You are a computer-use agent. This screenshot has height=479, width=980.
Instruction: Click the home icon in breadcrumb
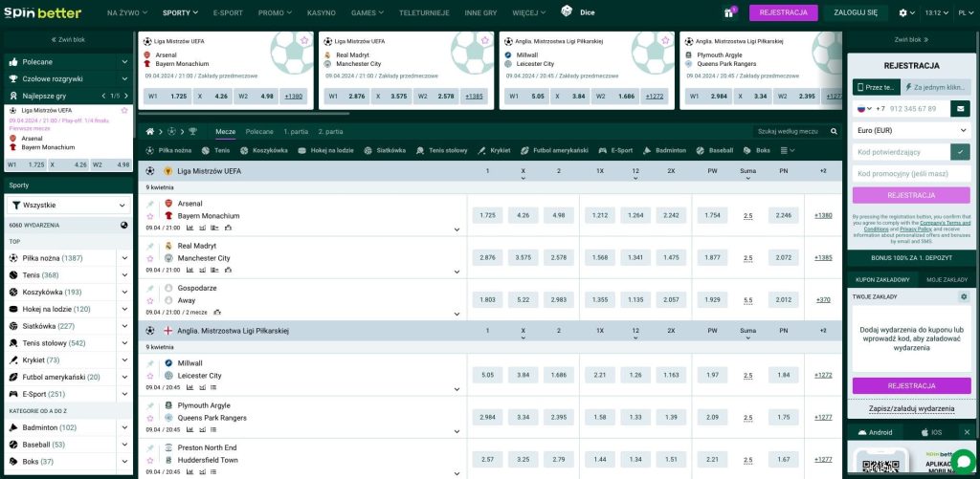pyautogui.click(x=150, y=132)
